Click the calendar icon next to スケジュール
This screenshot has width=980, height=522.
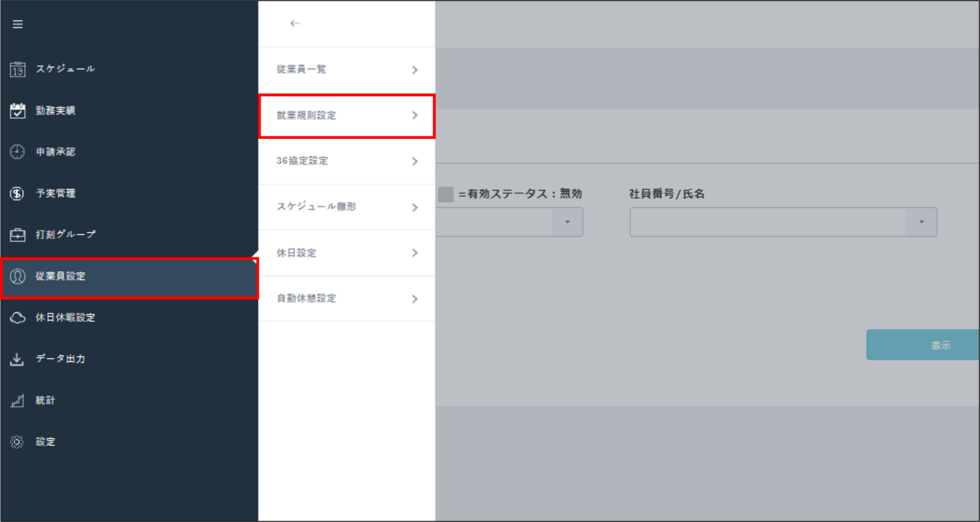[18, 69]
